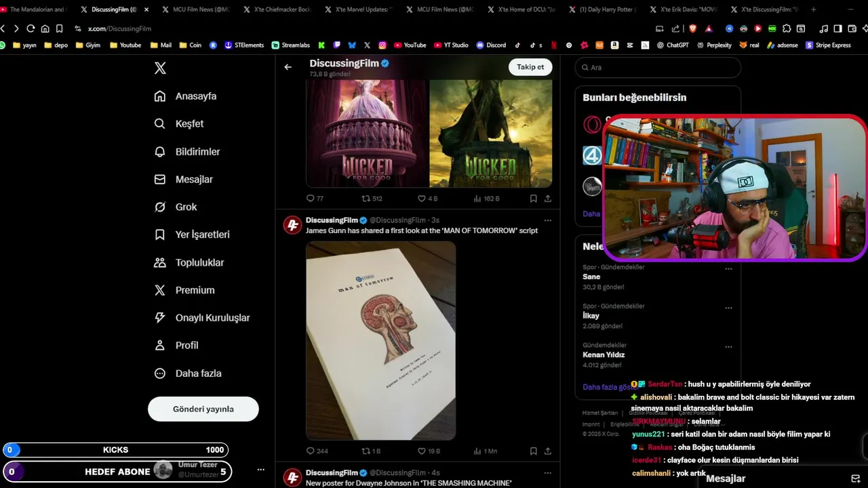Open the STElements bookmark
868x488 pixels.
click(244, 45)
